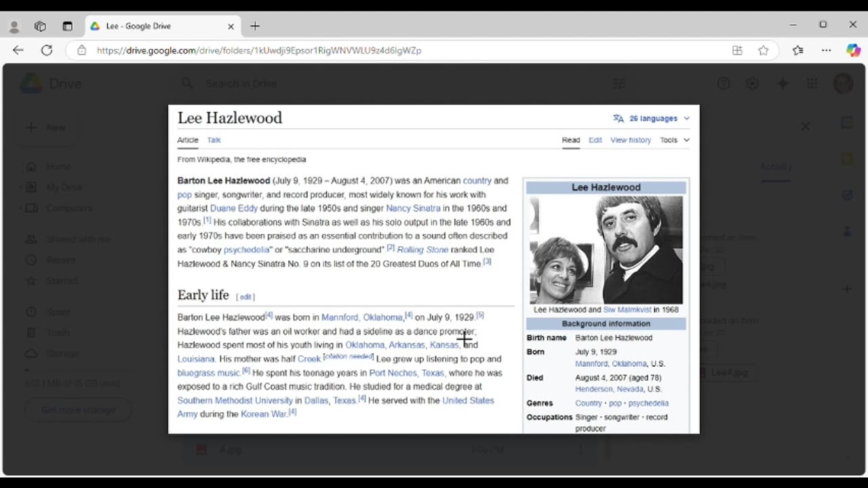Viewport: 868px width, 488px height.
Task: Open Drive settings gear icon
Action: [x=752, y=84]
